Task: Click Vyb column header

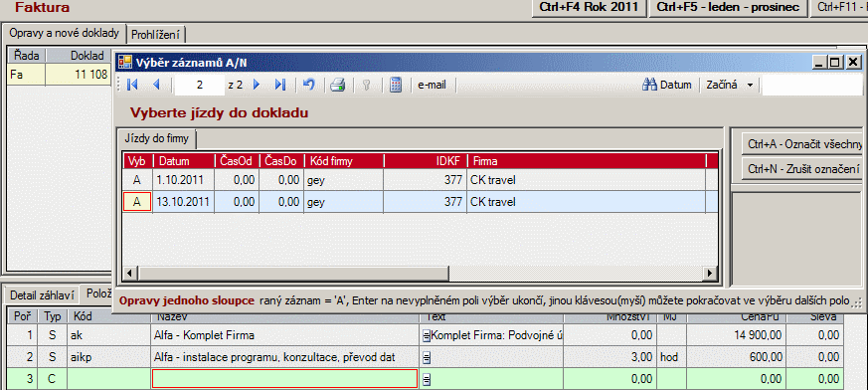Action: point(137,161)
